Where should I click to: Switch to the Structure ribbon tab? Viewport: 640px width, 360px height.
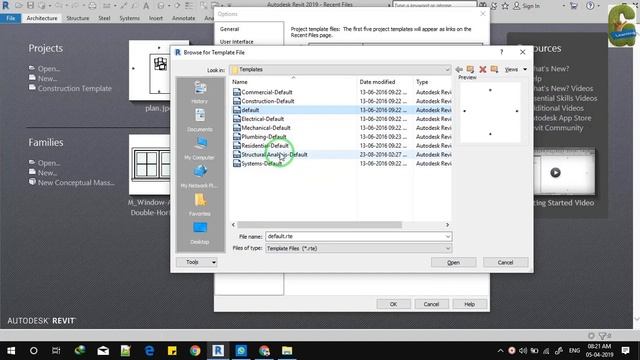[78, 18]
